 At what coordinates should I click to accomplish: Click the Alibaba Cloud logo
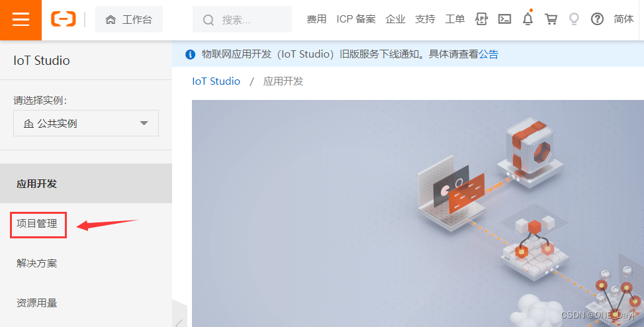64,19
